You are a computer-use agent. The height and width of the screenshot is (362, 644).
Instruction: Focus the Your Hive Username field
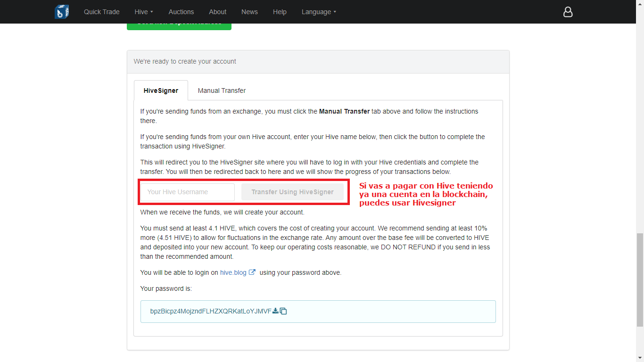188,192
